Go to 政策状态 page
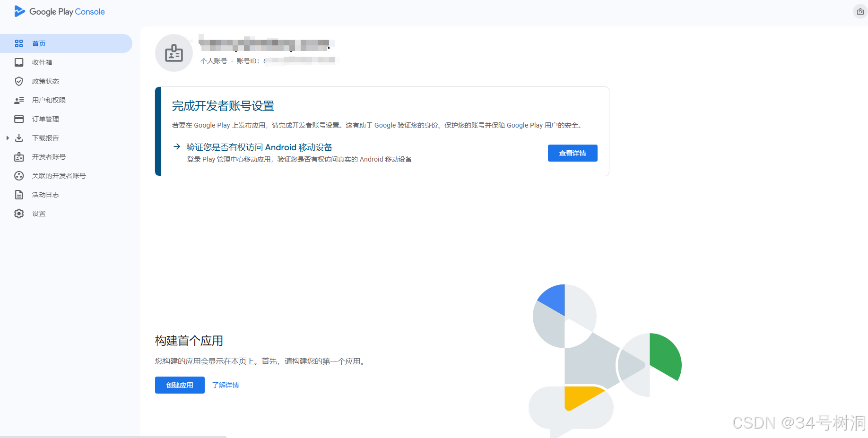This screenshot has width=868, height=438. (66, 81)
